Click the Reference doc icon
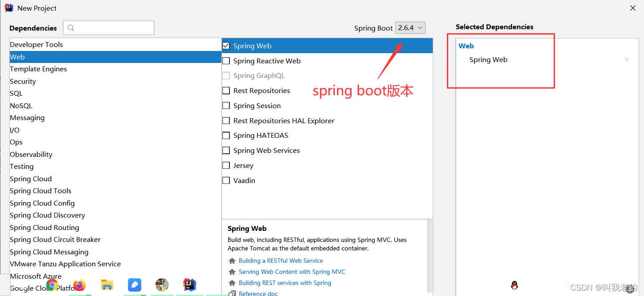This screenshot has width=644, height=296. (232, 293)
